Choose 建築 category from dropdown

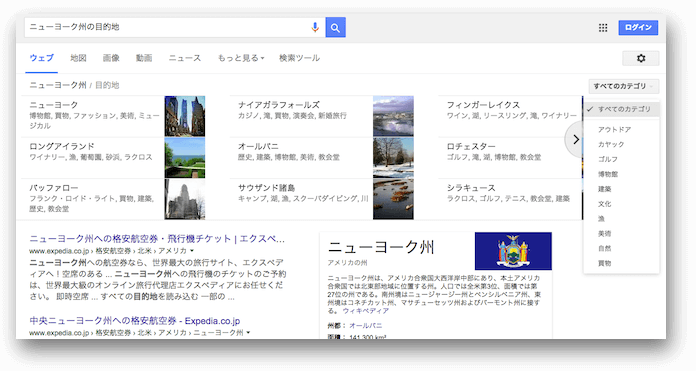pos(605,189)
